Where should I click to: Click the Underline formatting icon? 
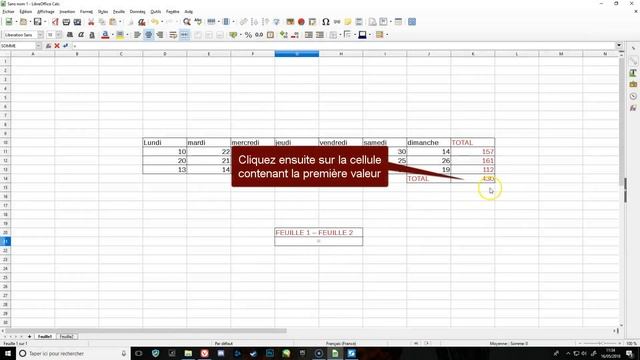tap(92, 35)
